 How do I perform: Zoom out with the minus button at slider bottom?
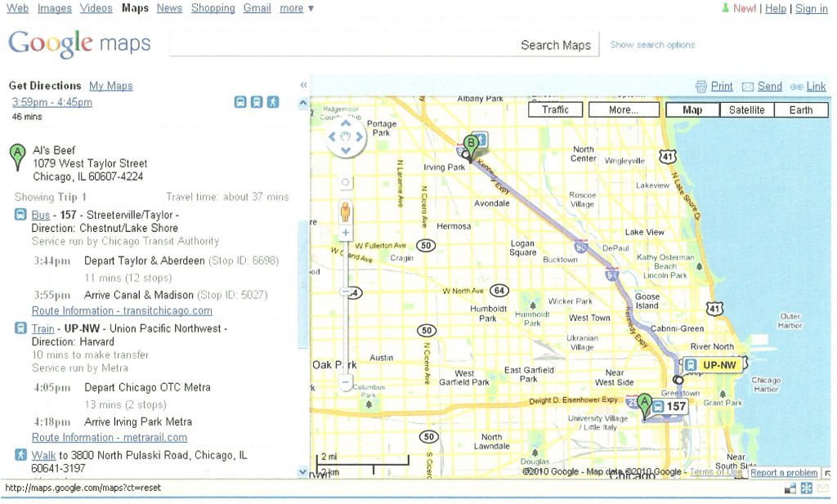(x=346, y=381)
